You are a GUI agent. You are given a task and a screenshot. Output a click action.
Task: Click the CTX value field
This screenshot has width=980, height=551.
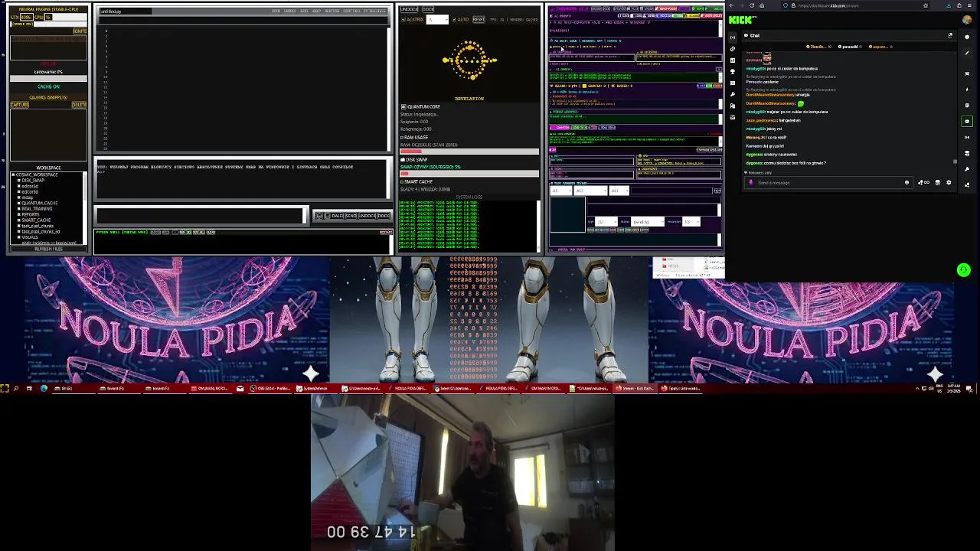point(27,17)
